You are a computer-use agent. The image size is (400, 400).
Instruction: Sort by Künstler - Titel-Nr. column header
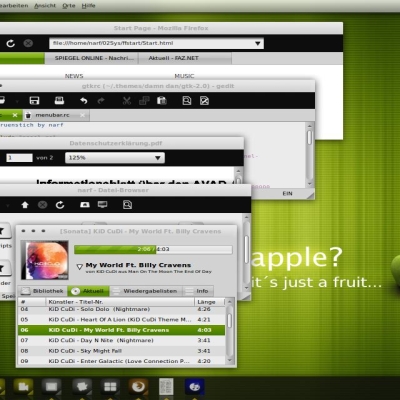(120, 302)
